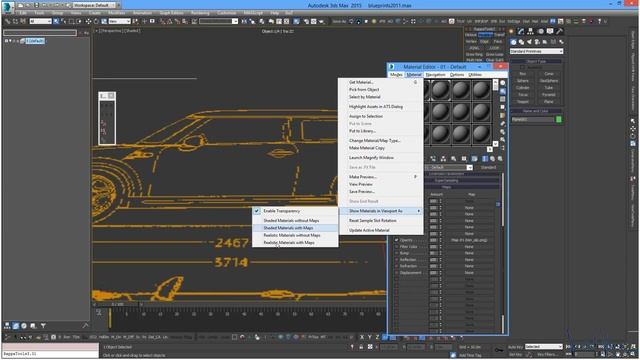Toggle the Show End Result icon

[484, 159]
